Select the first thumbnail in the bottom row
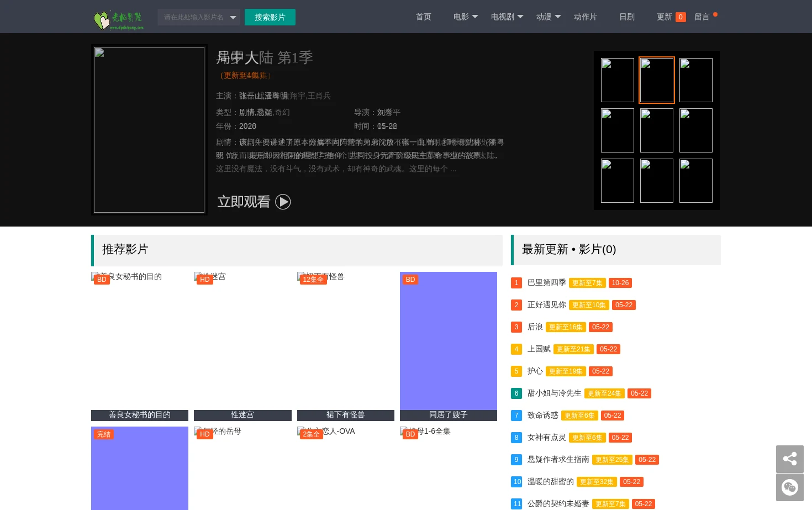812x510 pixels. click(x=618, y=181)
